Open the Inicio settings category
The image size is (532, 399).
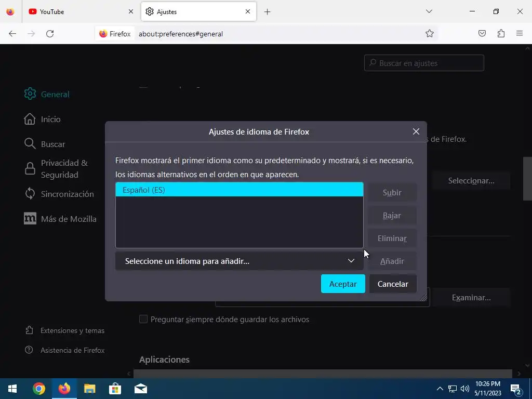pyautogui.click(x=43, y=119)
